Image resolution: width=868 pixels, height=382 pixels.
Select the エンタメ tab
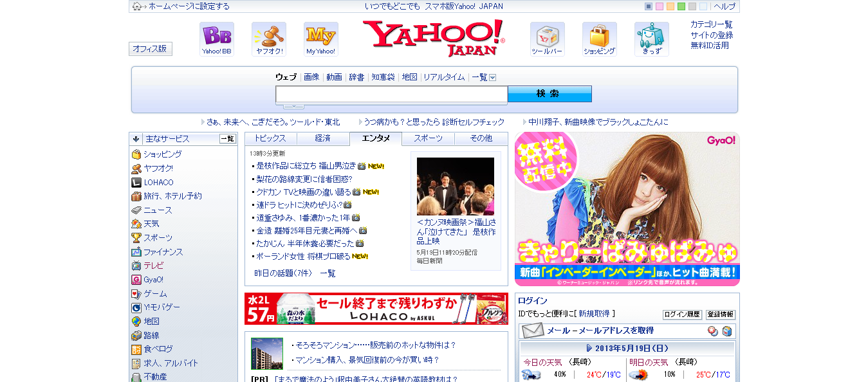(x=376, y=138)
